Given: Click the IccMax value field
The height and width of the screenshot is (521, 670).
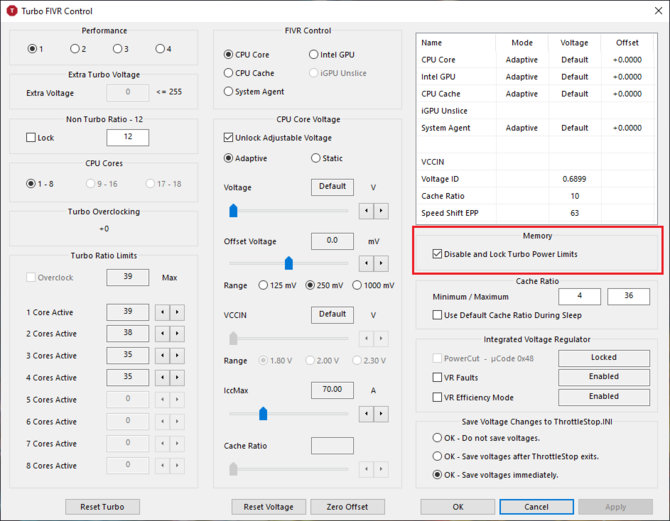Looking at the screenshot, I should [x=332, y=390].
